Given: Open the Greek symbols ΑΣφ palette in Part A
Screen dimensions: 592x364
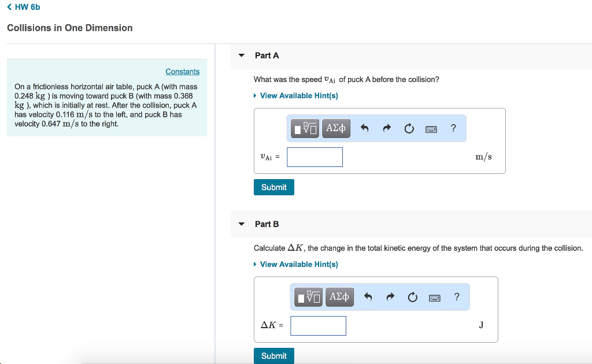Looking at the screenshot, I should pyautogui.click(x=336, y=128).
